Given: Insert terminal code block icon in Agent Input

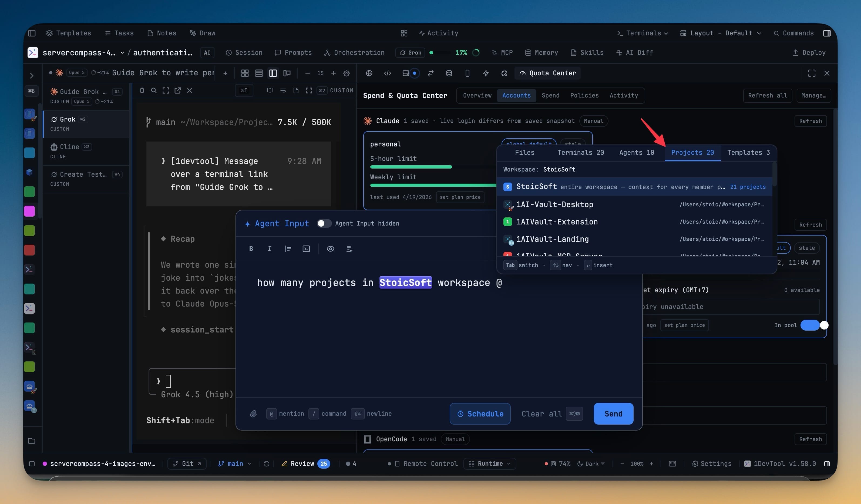Looking at the screenshot, I should (306, 249).
